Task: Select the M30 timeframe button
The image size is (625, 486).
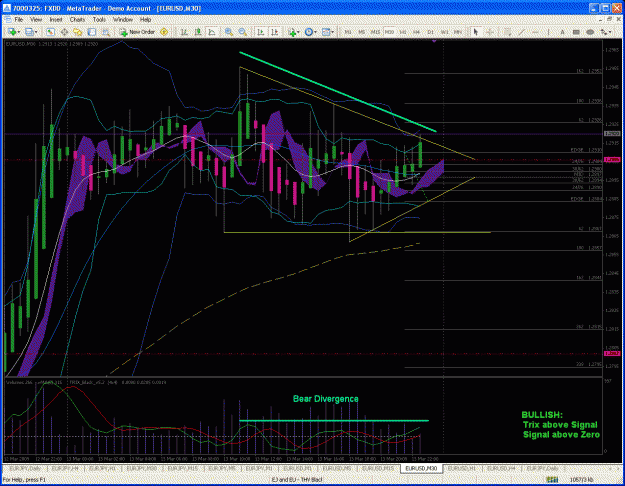Action: point(389,32)
